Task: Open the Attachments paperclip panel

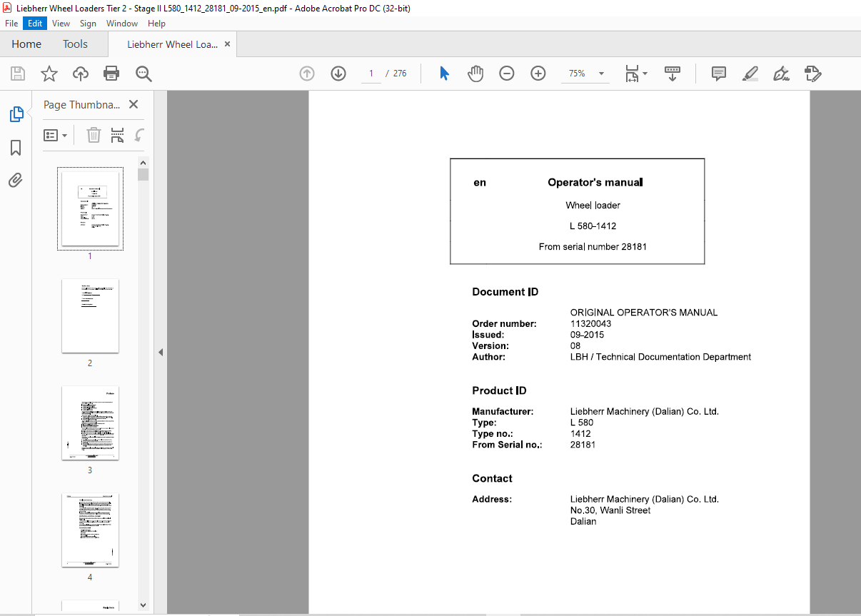Action: pyautogui.click(x=16, y=180)
